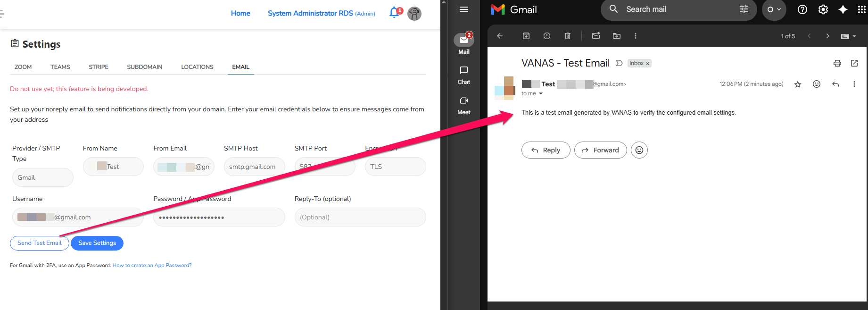Mark the email as unread
The height and width of the screenshot is (310, 868).
pos(596,36)
